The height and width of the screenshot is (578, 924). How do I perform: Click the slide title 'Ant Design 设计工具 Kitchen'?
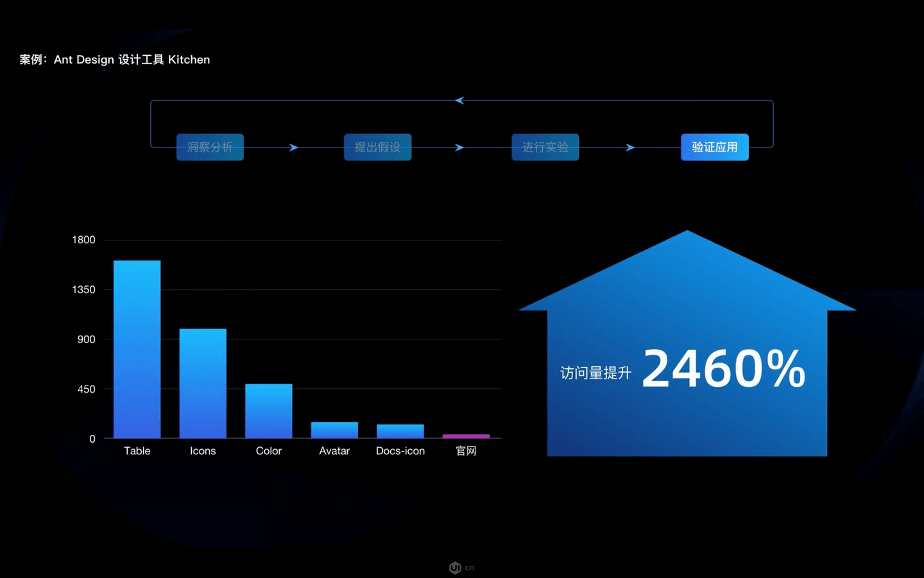(132, 60)
